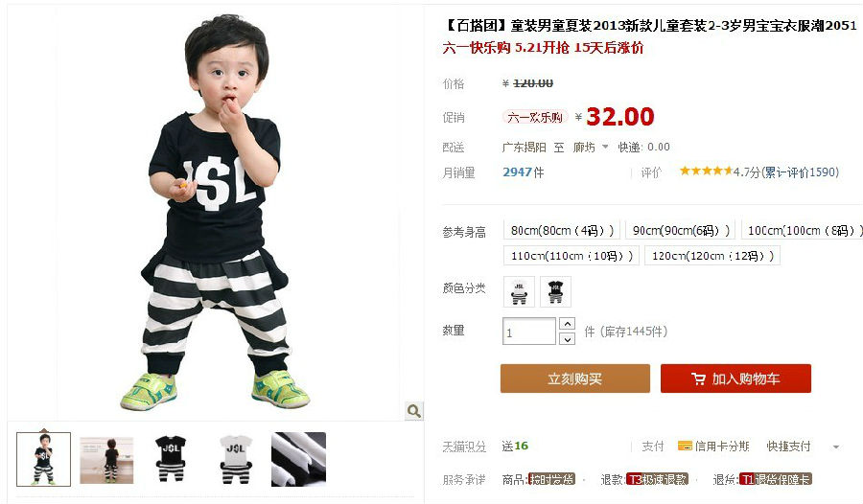This screenshot has width=863, height=504.
Task: Expand the payment options arrow
Action: [x=836, y=447]
